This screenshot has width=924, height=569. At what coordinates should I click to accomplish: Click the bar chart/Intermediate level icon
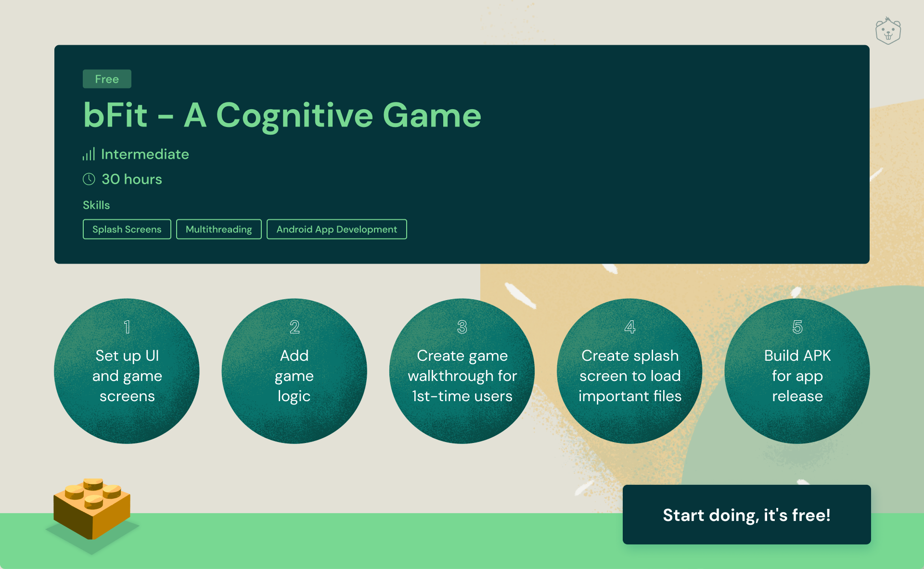tap(88, 153)
